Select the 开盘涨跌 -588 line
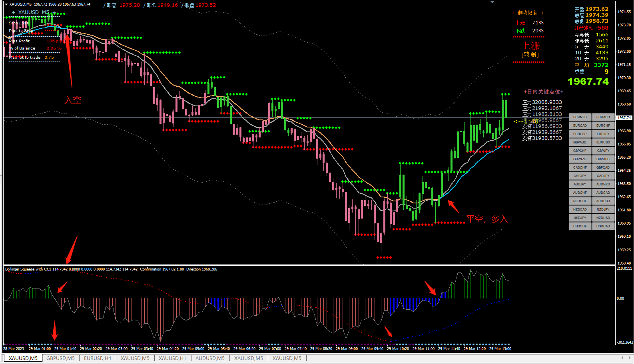 pos(592,28)
